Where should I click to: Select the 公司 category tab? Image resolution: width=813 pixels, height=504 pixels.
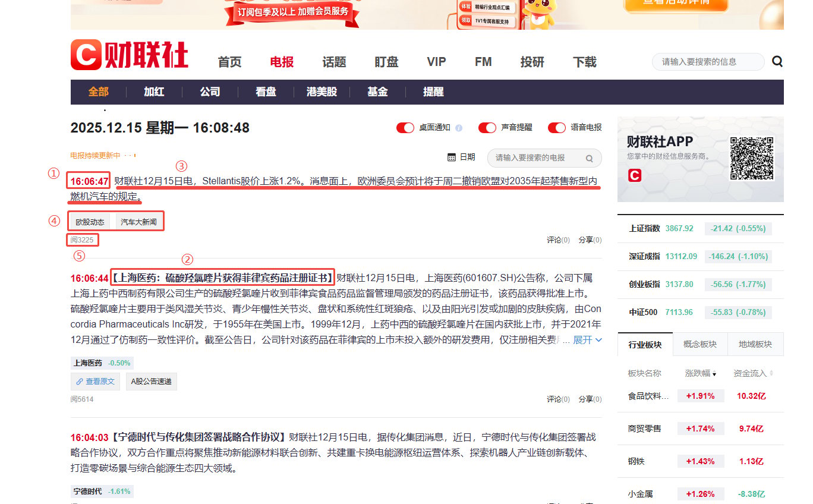tap(210, 92)
